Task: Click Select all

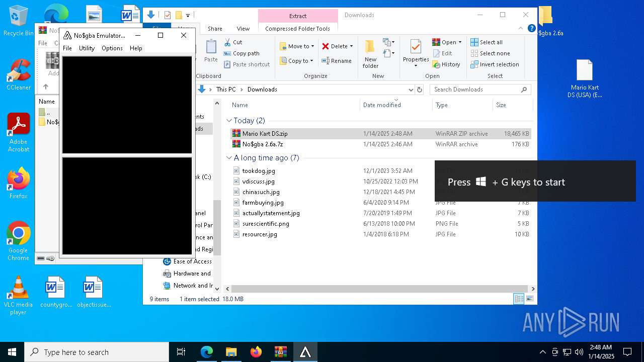Action: tap(487, 42)
